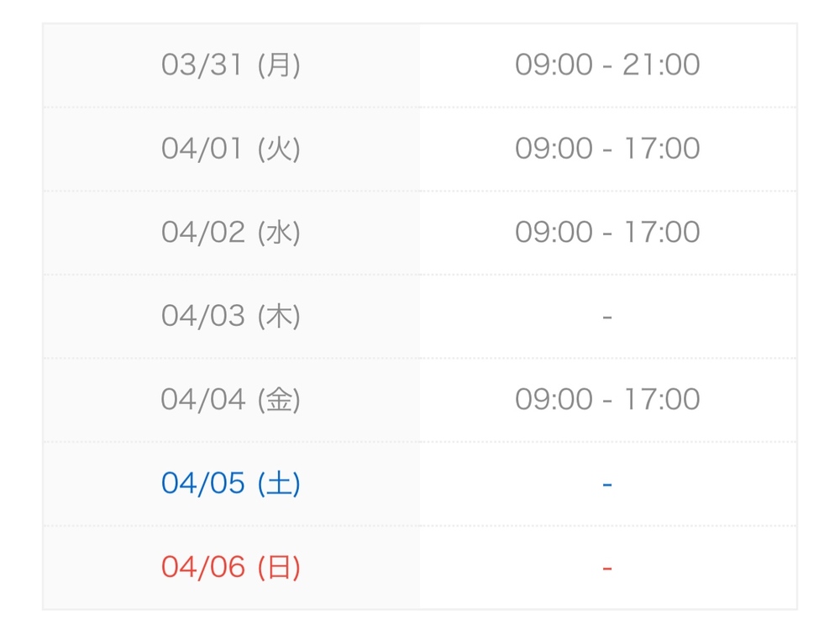
Task: Select the 04/02 (水) date cell
Action: point(231,232)
